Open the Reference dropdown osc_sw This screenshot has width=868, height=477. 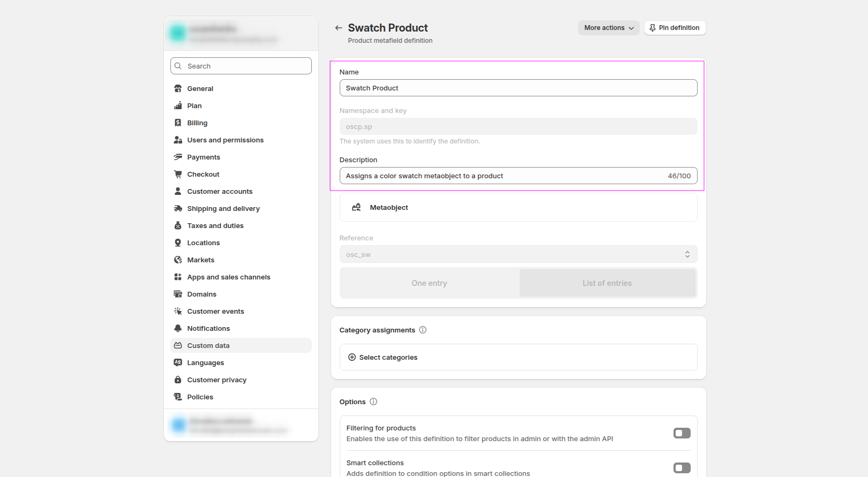point(518,254)
